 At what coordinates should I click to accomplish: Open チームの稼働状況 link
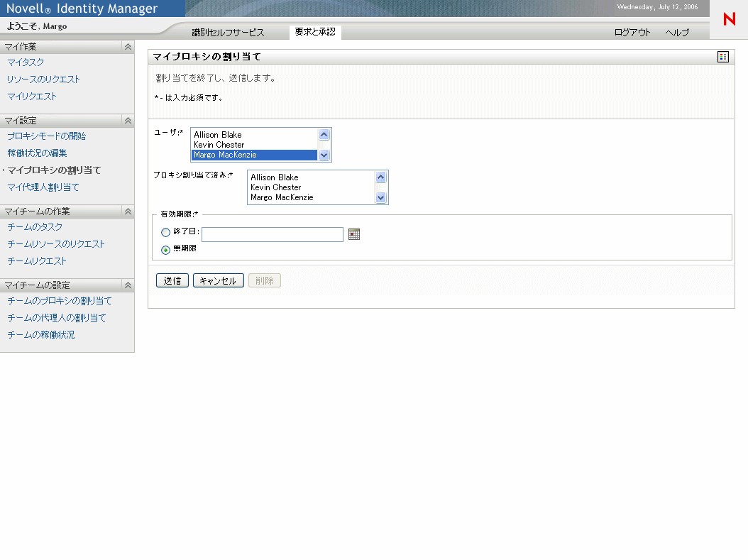tap(41, 335)
